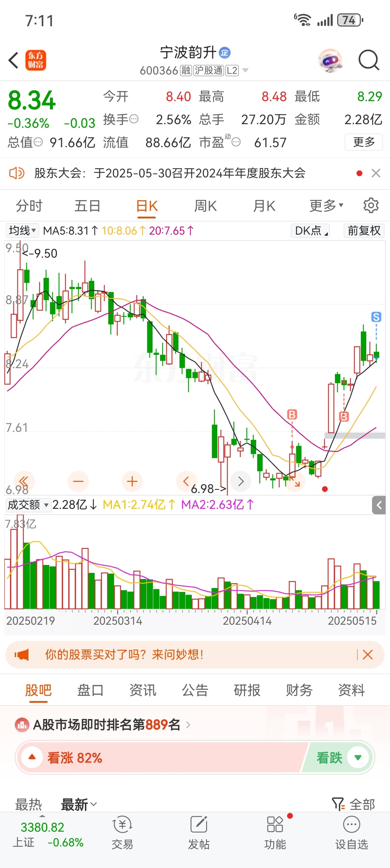Screen dimensions: 390x868
Task: Tap 设自选 to add watchlist
Action: (352, 833)
